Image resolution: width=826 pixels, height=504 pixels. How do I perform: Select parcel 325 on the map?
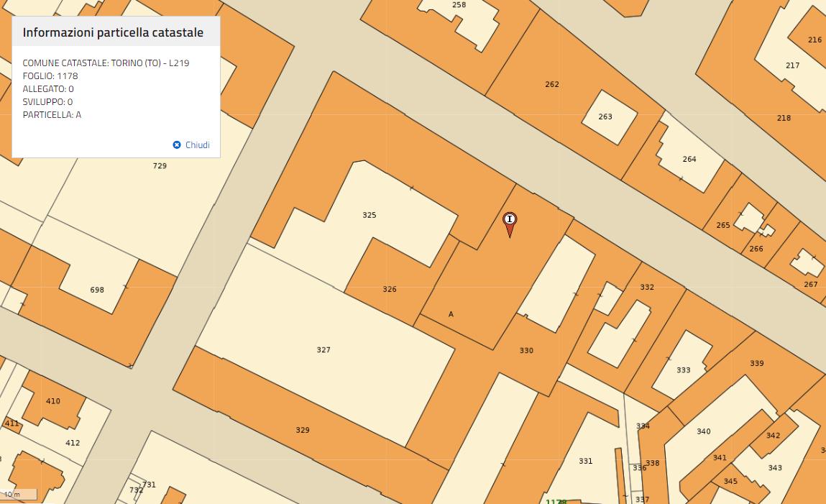369,215
